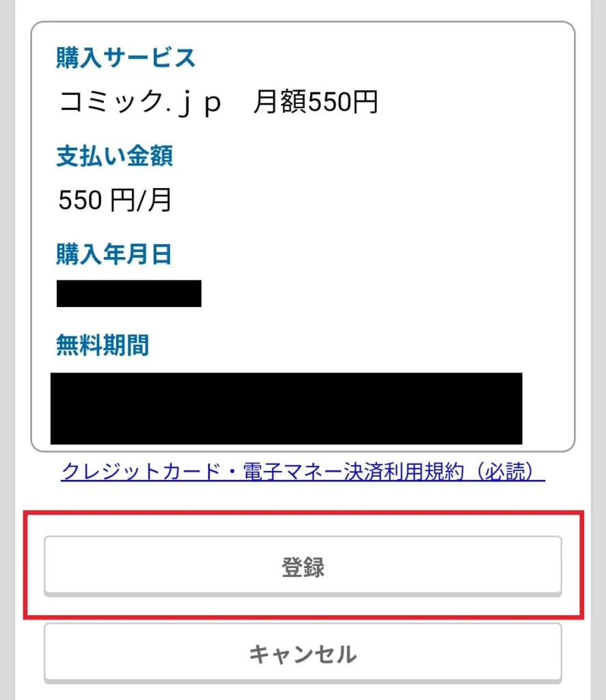Click the gray margin left of the card
This screenshot has height=700, width=606.
pyautogui.click(x=7, y=350)
